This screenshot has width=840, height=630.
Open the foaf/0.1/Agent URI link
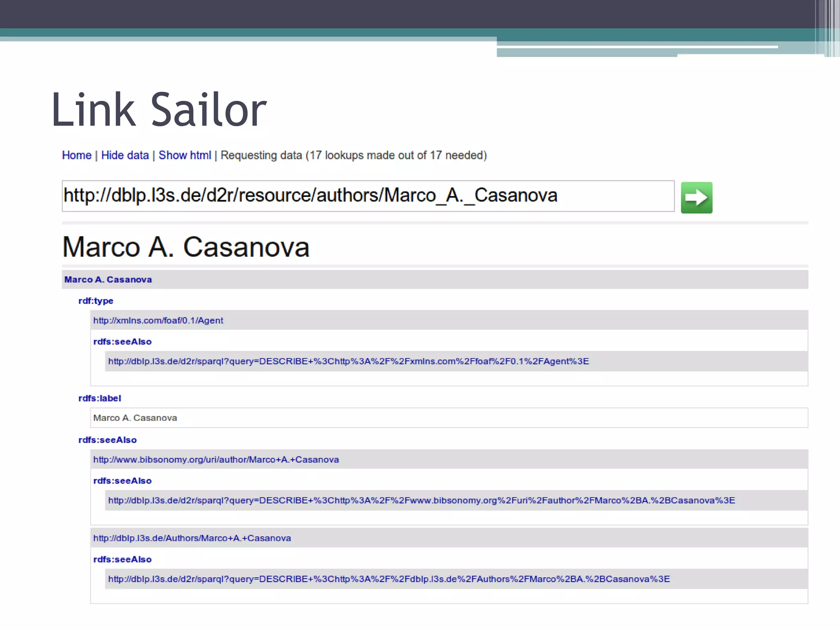point(158,320)
